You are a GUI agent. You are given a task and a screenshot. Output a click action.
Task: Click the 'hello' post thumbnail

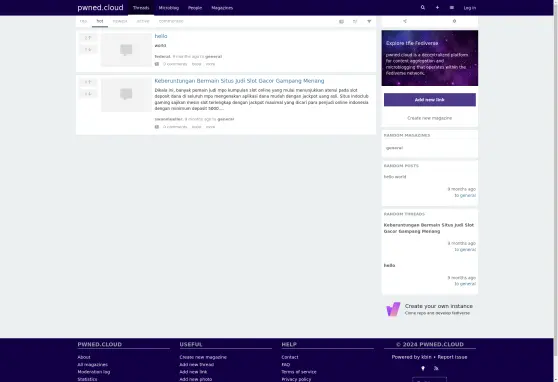tap(126, 50)
